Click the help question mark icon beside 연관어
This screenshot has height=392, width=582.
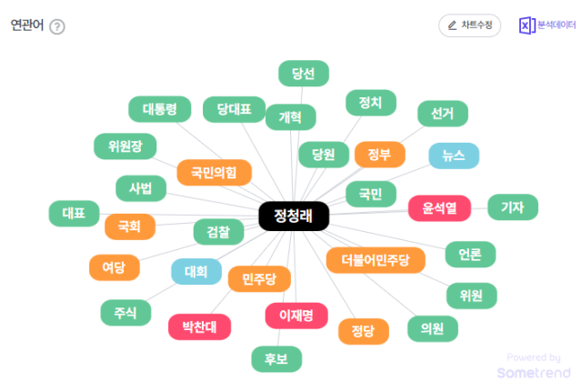(57, 26)
